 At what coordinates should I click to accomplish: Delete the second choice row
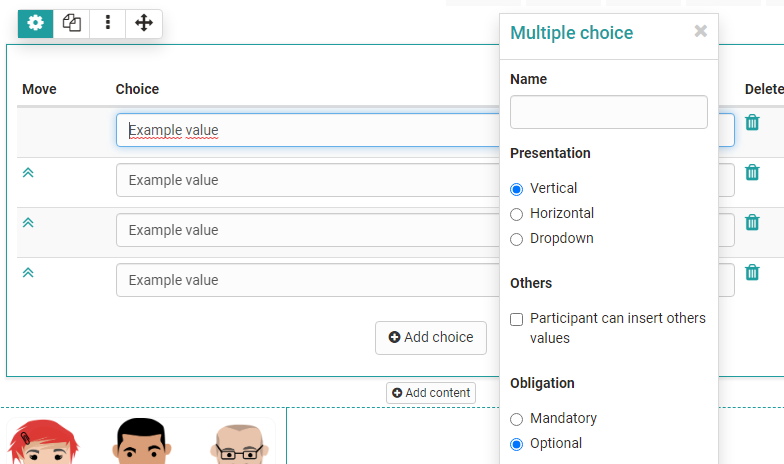coord(752,172)
